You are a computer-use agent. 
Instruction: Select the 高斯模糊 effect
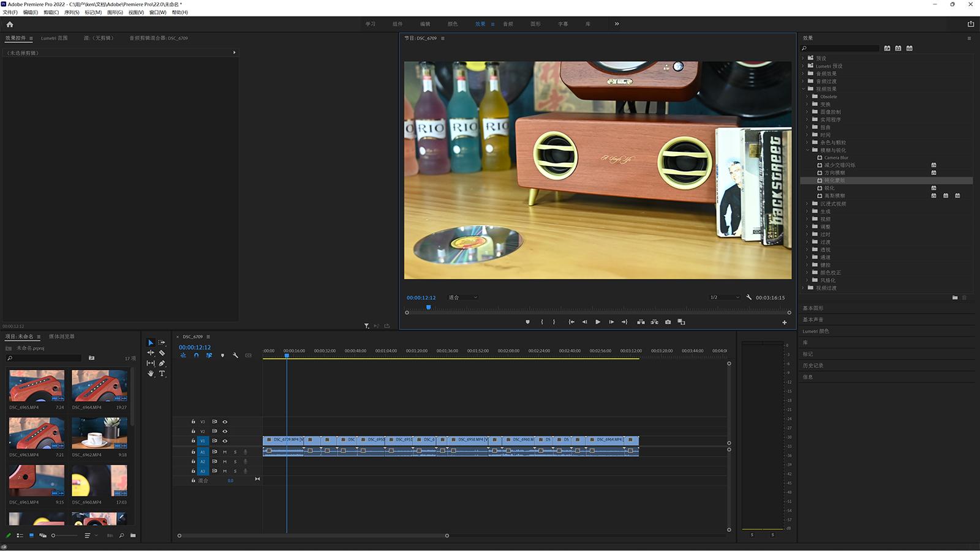point(834,196)
